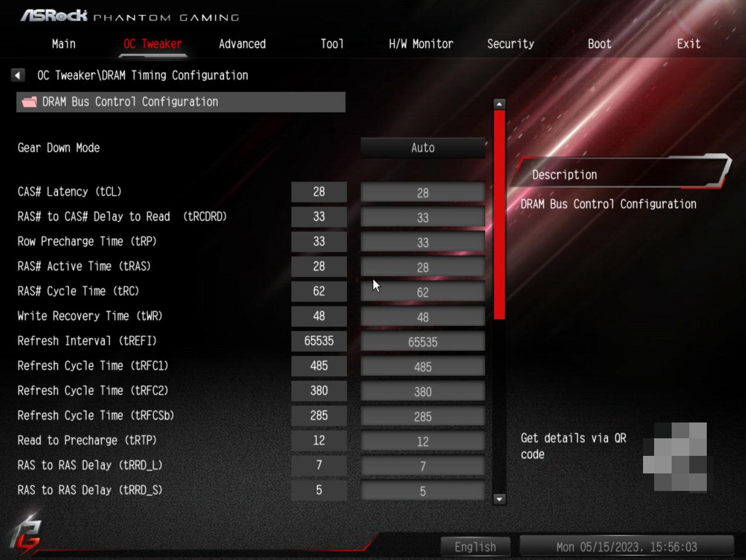Viewport: 746px width, 560px height.
Task: Open the Boot tab
Action: pos(600,44)
